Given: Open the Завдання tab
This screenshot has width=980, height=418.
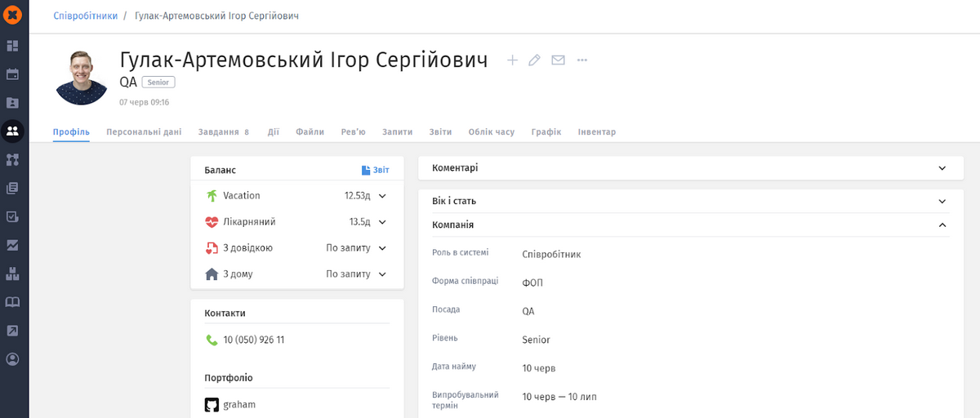Looking at the screenshot, I should click(x=219, y=132).
